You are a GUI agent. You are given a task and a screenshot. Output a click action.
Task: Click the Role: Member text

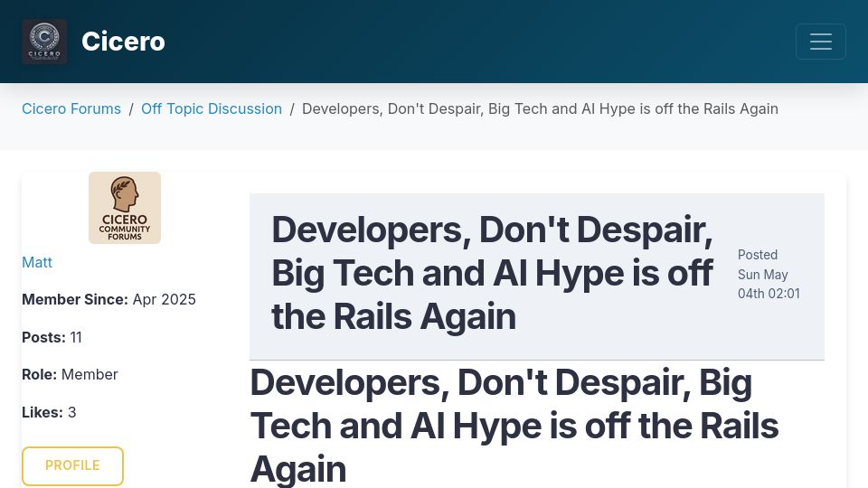[70, 374]
